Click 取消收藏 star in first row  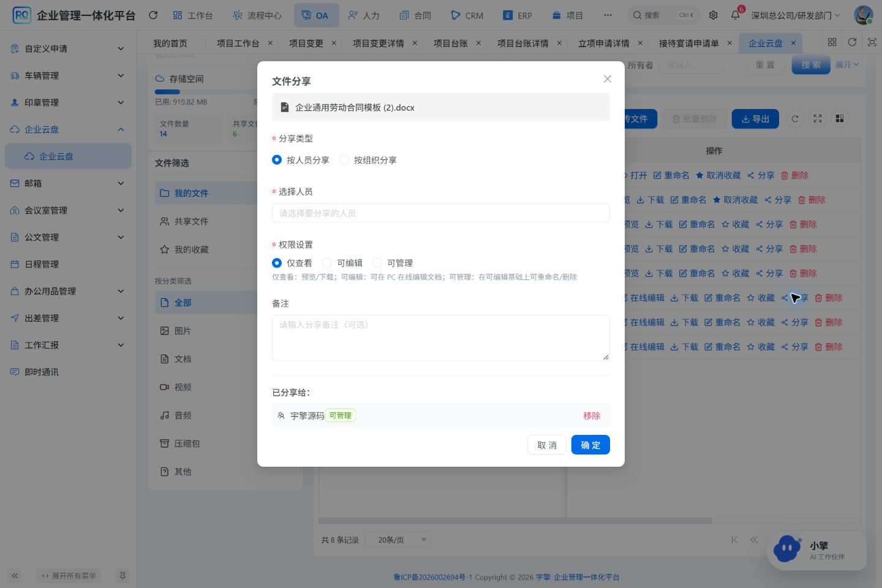click(718, 175)
